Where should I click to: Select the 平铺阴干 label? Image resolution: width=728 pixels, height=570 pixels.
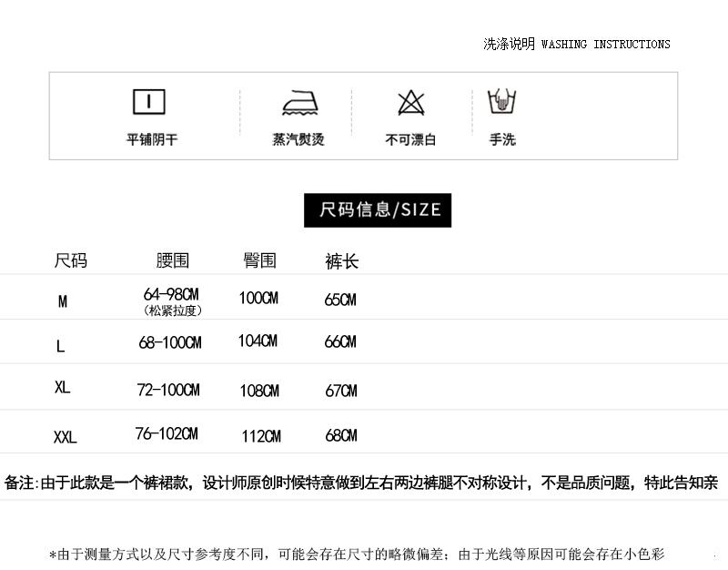(x=152, y=139)
